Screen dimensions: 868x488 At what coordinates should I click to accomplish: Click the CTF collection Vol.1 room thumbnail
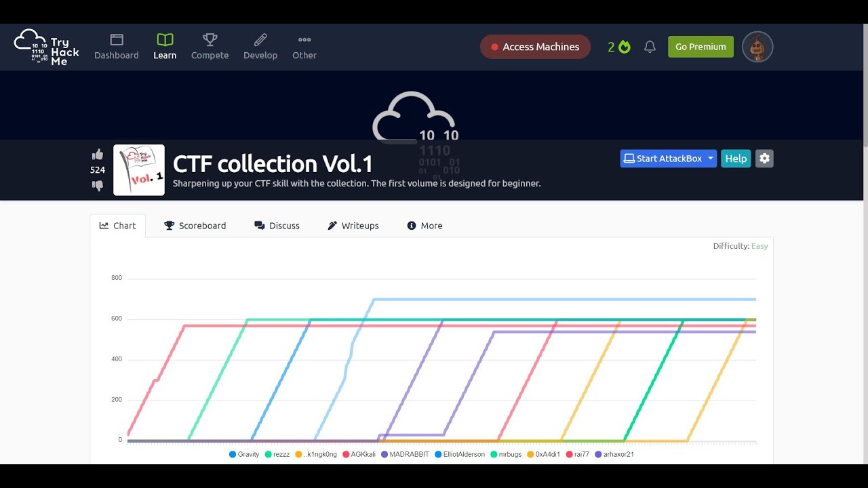139,170
